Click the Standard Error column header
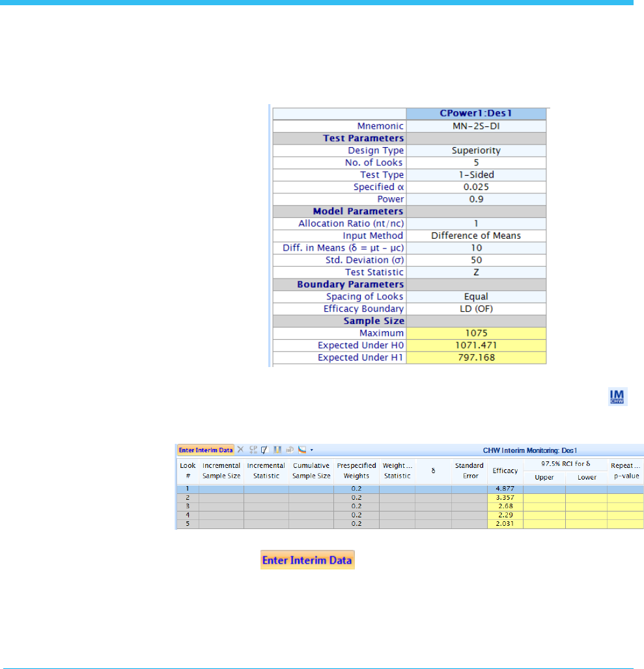Screen dimensions: 644x669 469,471
